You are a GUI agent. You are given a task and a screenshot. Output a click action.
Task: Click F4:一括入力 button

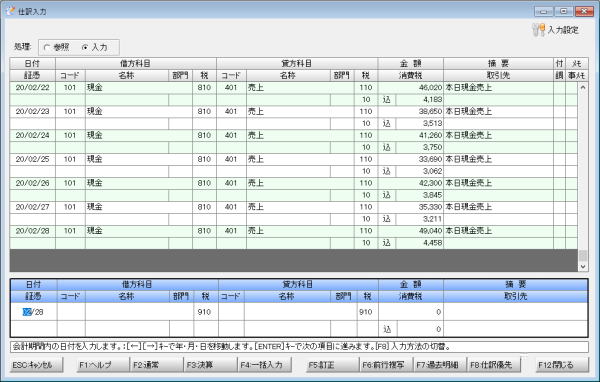pos(264,365)
